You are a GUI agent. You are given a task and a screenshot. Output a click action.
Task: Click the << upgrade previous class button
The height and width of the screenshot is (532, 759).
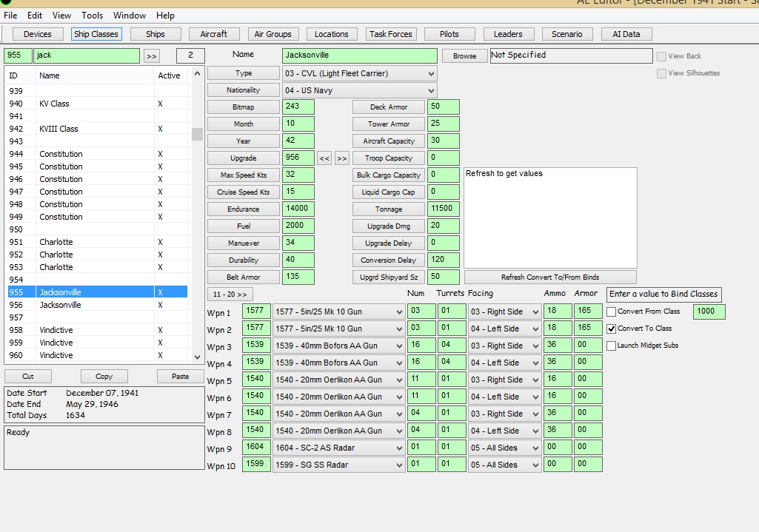(x=324, y=158)
